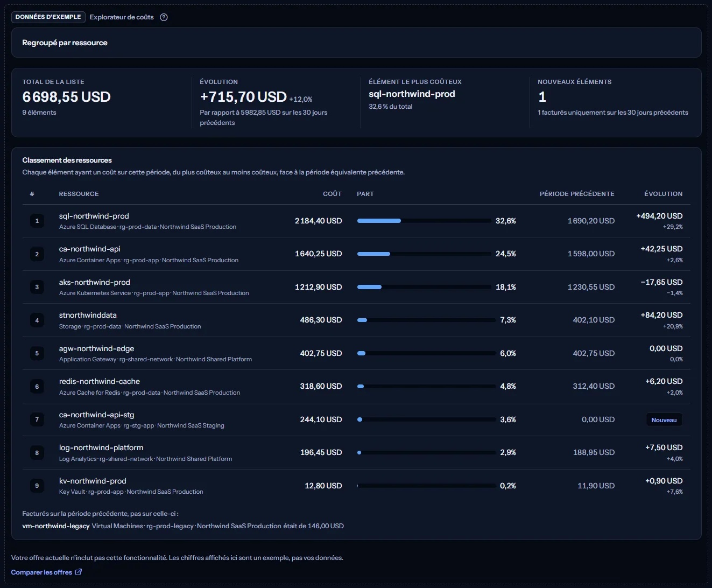This screenshot has width=712, height=588.
Task: Select the aks-northwind-prod resource name
Action: pyautogui.click(x=95, y=282)
